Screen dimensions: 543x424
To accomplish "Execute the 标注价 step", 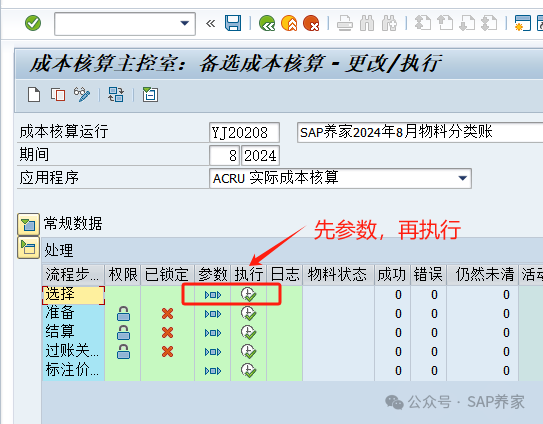I will pos(249,371).
